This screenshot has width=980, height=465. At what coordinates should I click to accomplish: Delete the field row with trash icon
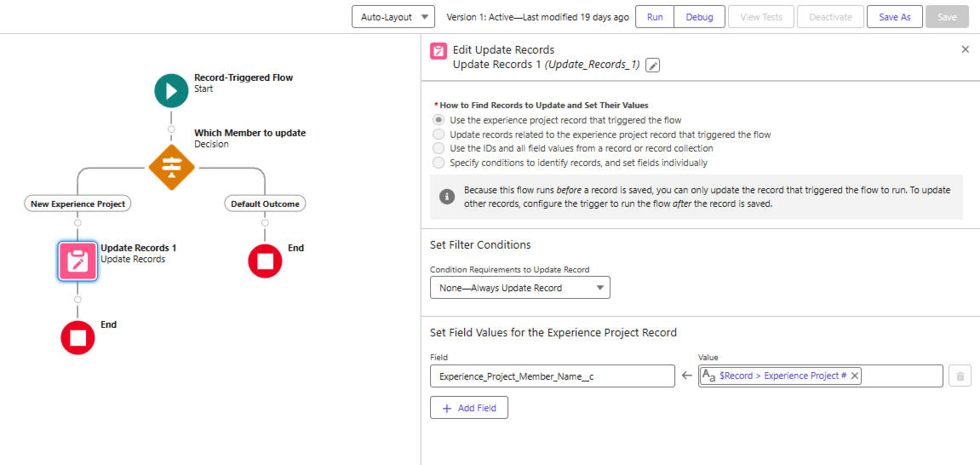[960, 376]
